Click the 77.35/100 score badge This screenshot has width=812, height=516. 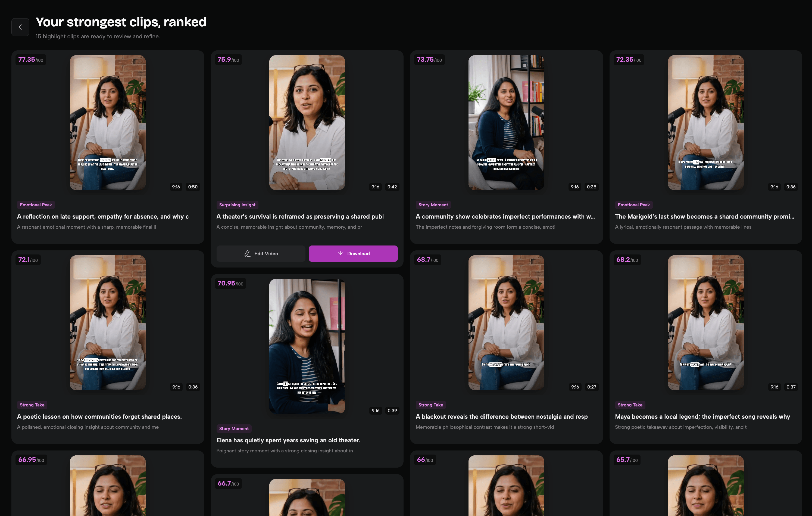[x=31, y=60]
